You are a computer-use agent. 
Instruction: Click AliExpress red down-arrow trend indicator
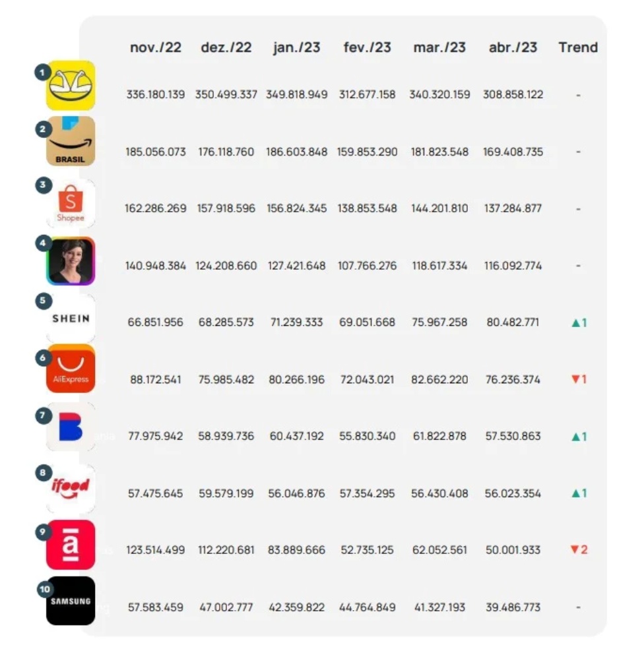(x=579, y=379)
